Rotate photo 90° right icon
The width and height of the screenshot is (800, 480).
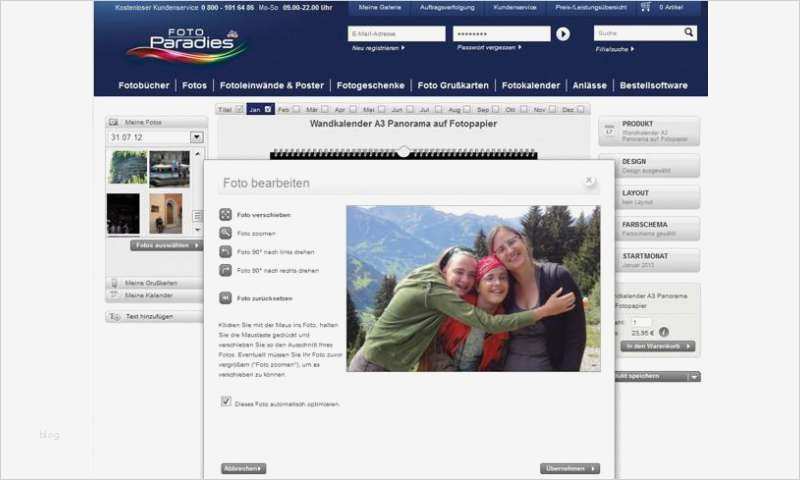tap(226, 270)
